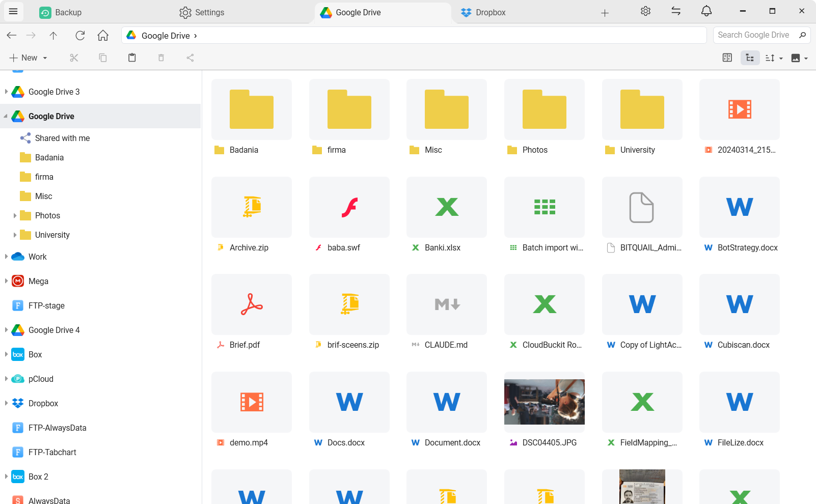Go back with the back arrow
The height and width of the screenshot is (504, 816).
(x=12, y=35)
